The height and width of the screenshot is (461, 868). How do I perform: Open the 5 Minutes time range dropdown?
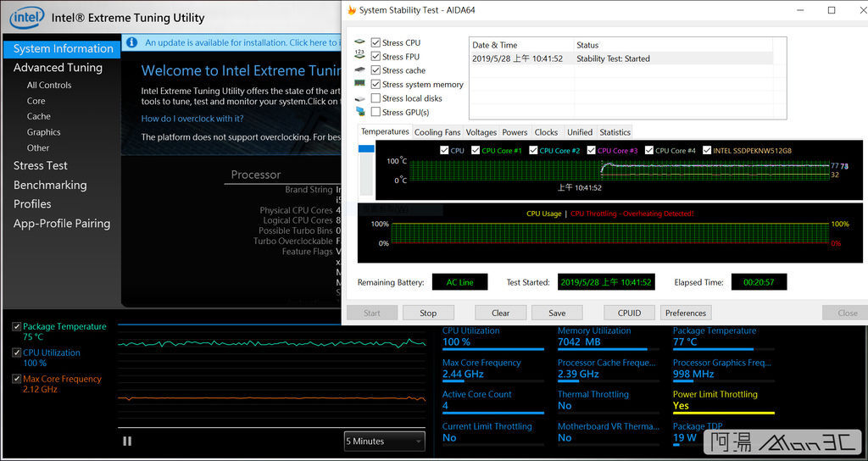click(x=385, y=441)
